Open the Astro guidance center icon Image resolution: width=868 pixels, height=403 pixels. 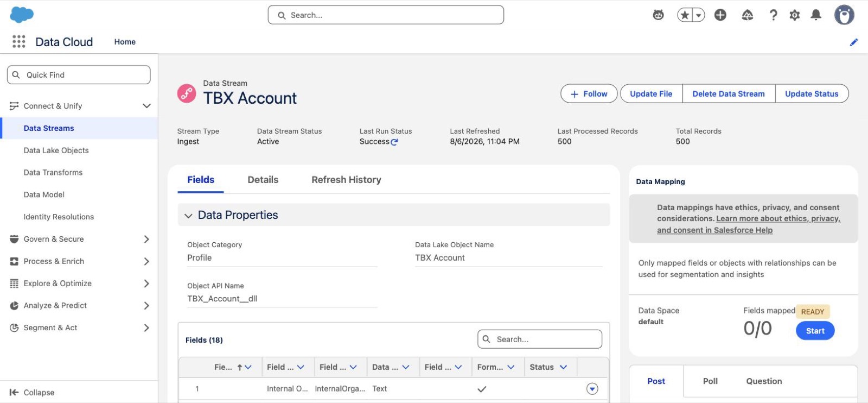tap(658, 15)
